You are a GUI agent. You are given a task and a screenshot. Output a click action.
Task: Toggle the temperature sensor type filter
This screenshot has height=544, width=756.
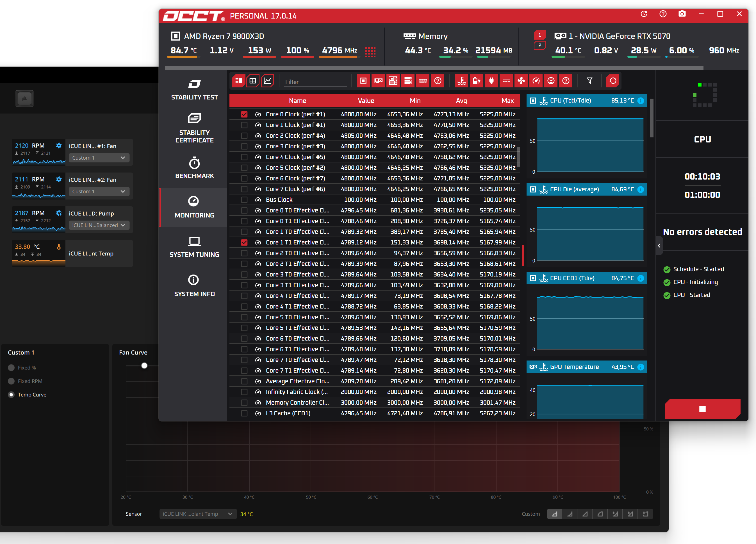pyautogui.click(x=462, y=81)
